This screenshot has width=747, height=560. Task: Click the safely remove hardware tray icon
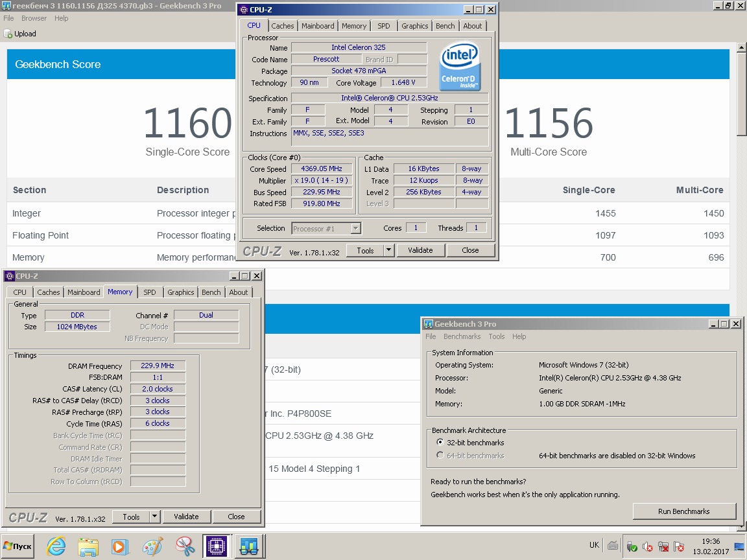point(632,546)
